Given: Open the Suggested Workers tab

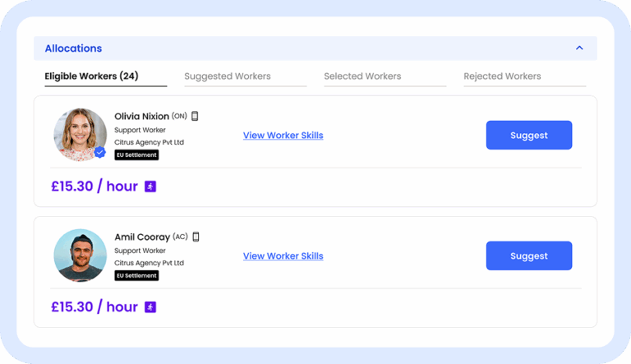Looking at the screenshot, I should [228, 76].
